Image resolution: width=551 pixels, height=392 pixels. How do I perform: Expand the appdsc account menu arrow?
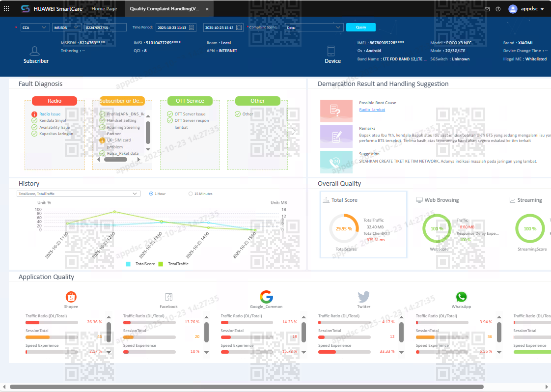point(542,9)
